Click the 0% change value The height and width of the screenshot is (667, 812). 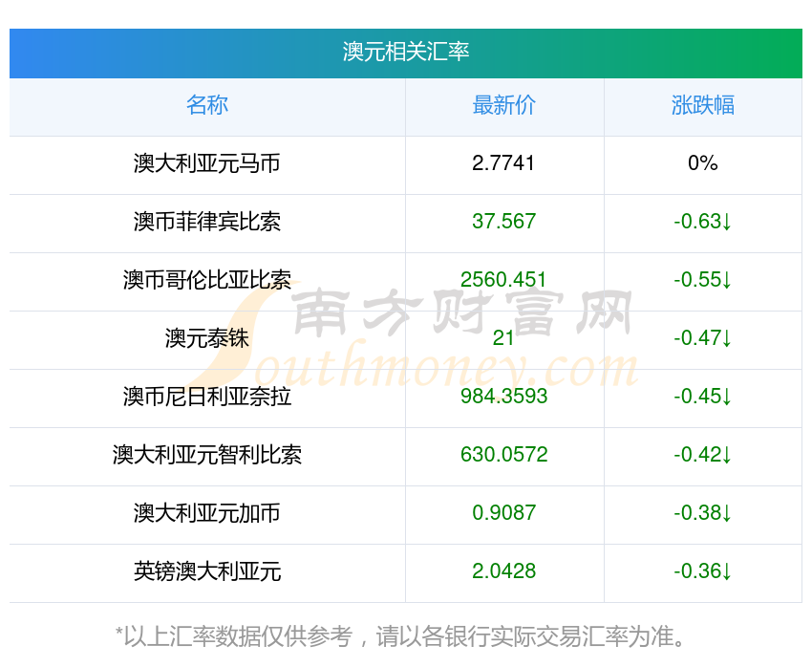pos(703,163)
